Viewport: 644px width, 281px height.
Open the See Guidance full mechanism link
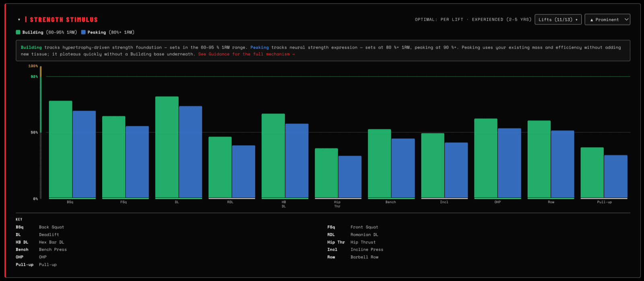(246, 54)
